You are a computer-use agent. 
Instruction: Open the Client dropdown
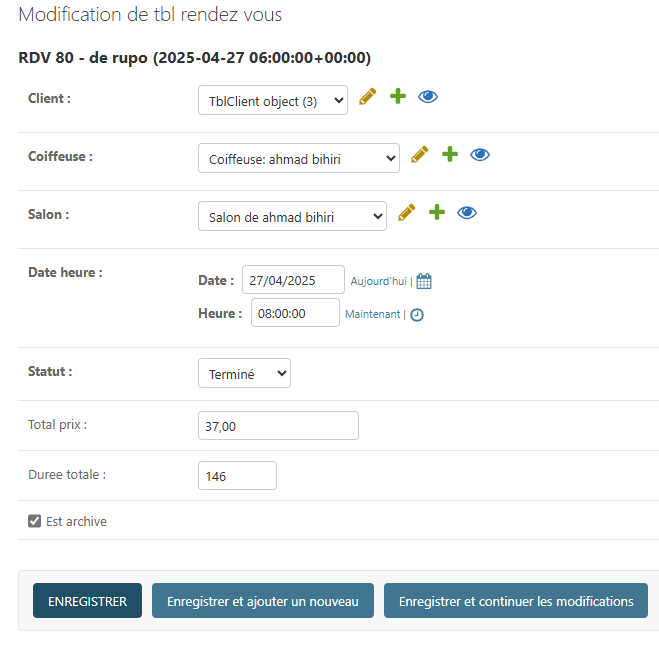coord(272,101)
